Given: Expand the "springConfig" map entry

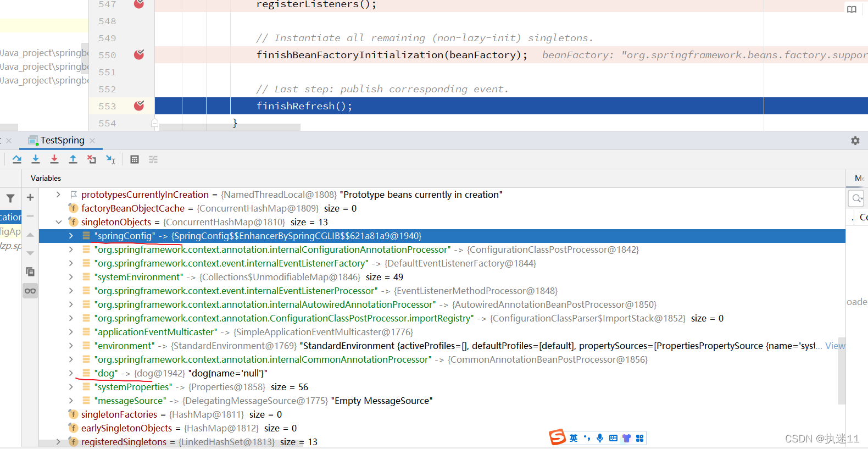Looking at the screenshot, I should click(71, 236).
